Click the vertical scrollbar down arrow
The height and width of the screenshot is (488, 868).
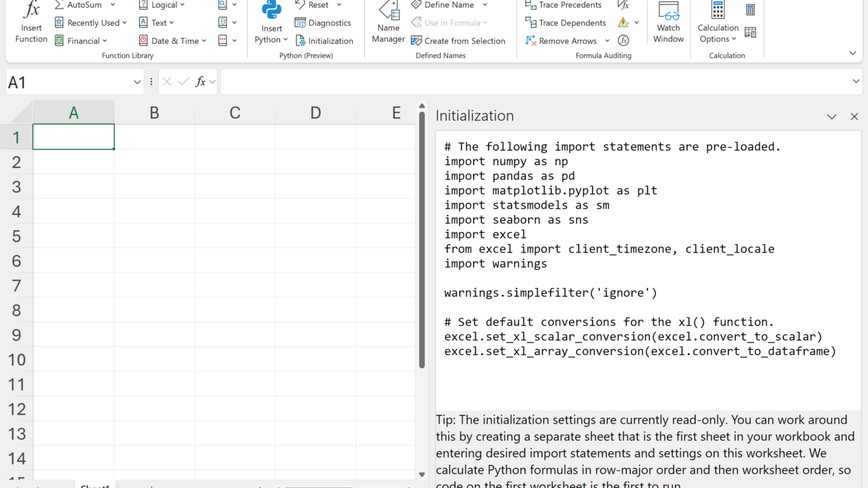[422, 474]
